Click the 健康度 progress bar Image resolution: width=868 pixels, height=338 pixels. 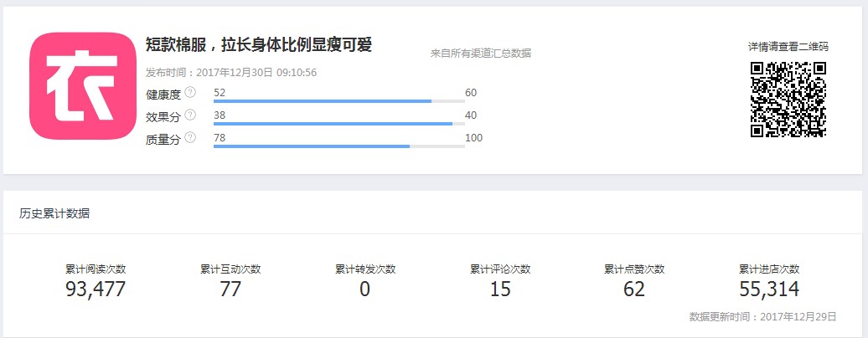[338, 101]
